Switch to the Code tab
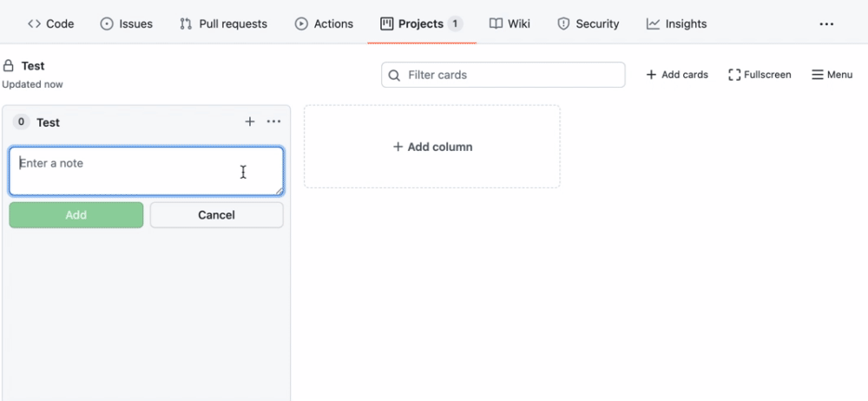868x401 pixels. click(50, 24)
